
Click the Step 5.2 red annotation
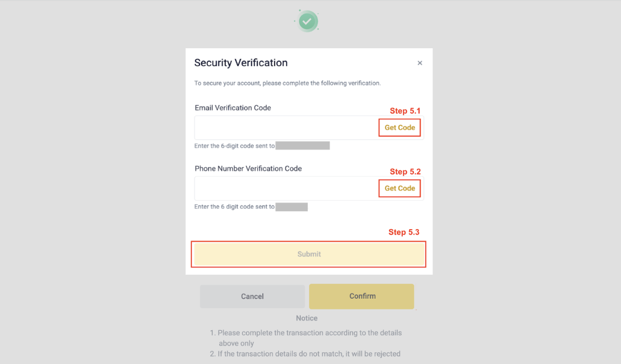tap(405, 172)
